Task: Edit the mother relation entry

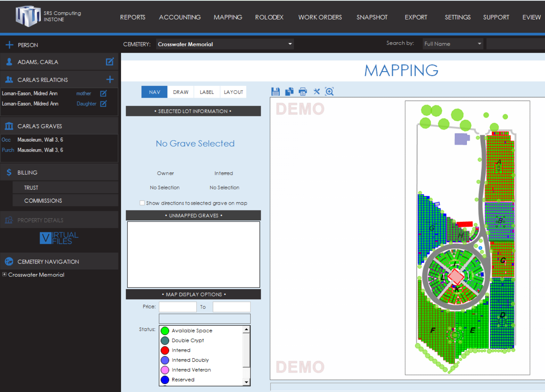Action: tap(103, 93)
